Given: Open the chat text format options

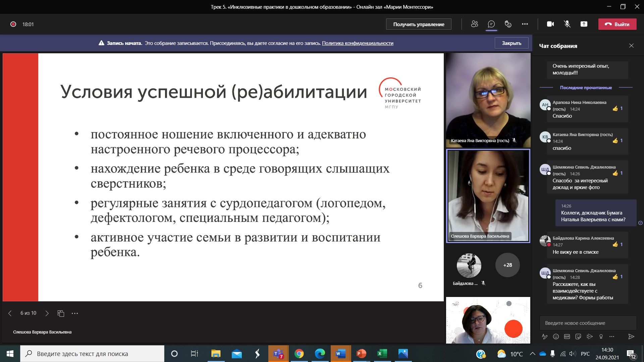Looking at the screenshot, I should pos(545,337).
